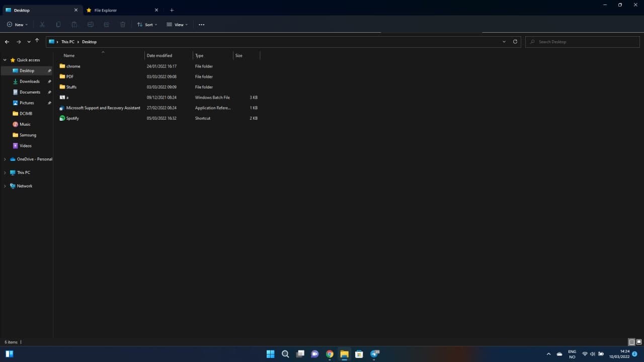Collapse the Quick access tree section
The image size is (644, 362).
tap(5, 60)
